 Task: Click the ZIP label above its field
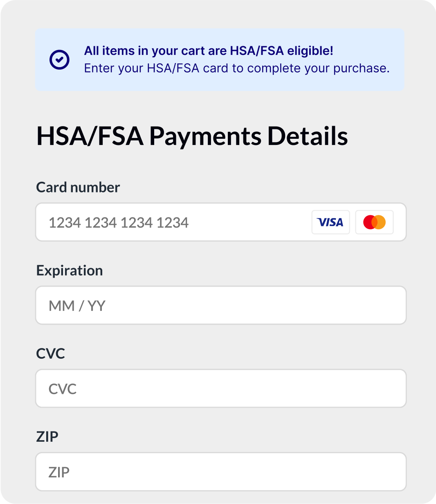[47, 436]
